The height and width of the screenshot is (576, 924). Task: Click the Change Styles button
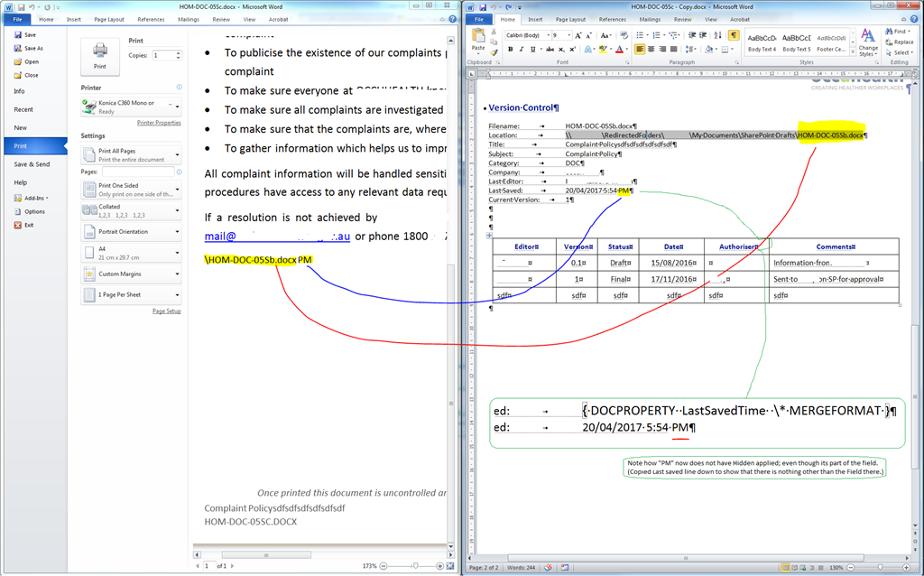[868, 42]
